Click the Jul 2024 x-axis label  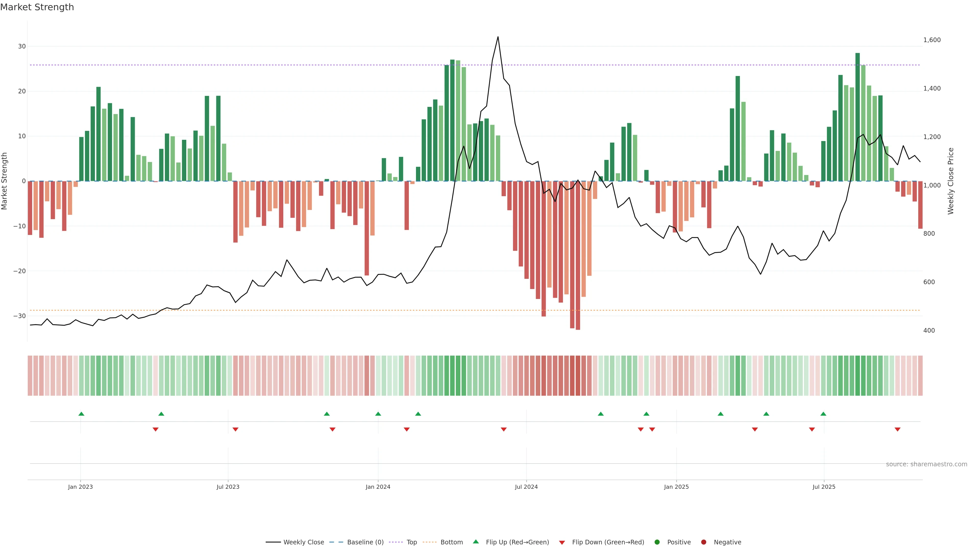526,487
